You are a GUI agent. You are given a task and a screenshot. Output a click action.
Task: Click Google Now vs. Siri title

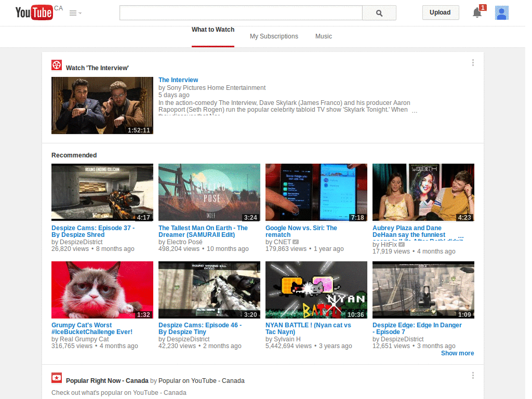301,231
